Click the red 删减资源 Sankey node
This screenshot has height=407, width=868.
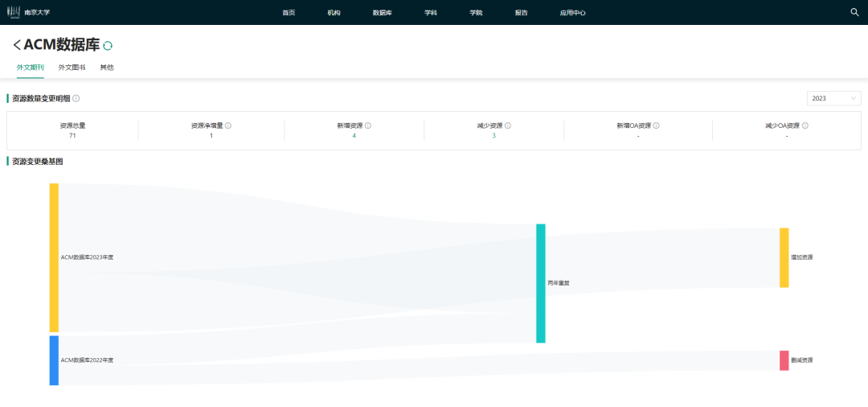coord(784,360)
